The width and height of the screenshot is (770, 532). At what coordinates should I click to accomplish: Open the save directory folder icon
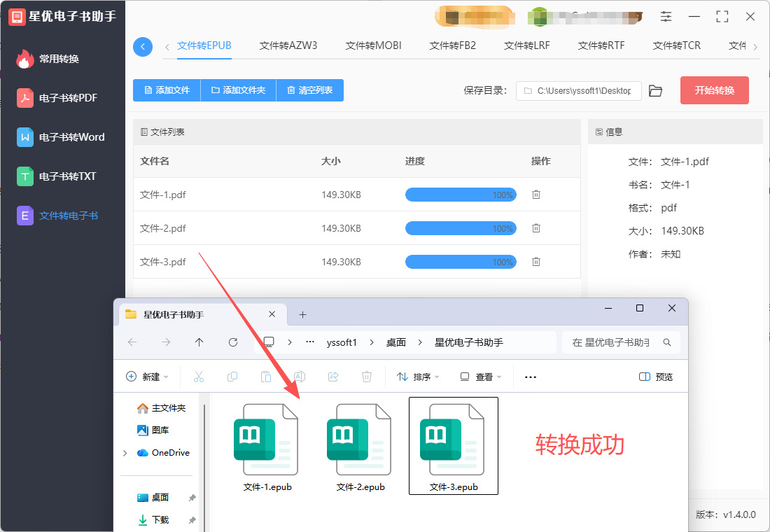(655, 91)
